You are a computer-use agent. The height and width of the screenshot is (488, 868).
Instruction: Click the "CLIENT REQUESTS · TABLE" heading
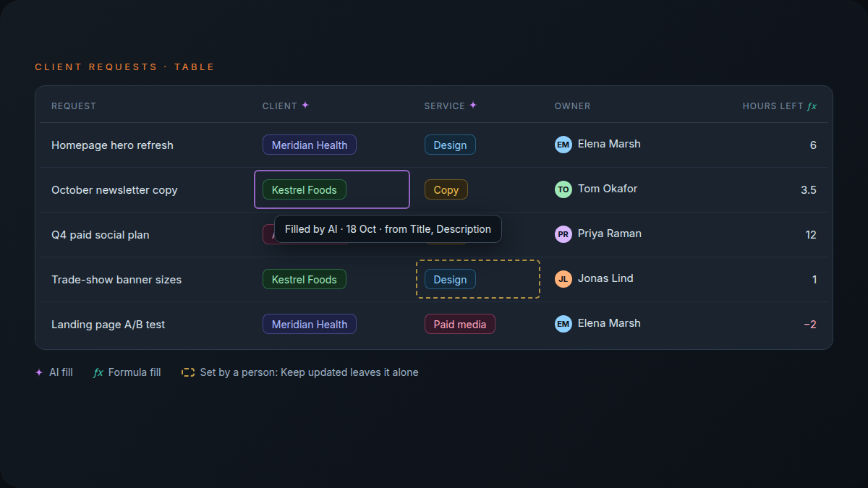124,67
